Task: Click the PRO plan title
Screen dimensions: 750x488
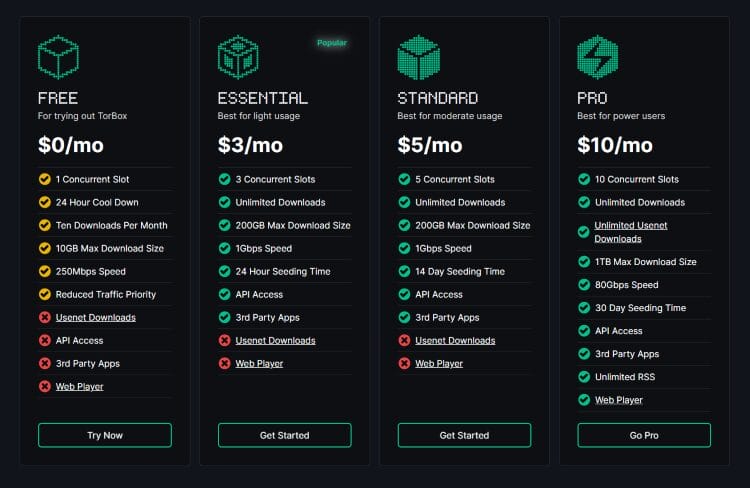Action: point(592,98)
